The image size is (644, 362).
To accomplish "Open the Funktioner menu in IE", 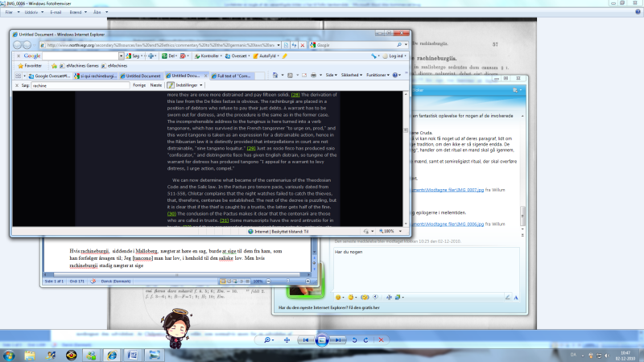I will pyautogui.click(x=378, y=75).
